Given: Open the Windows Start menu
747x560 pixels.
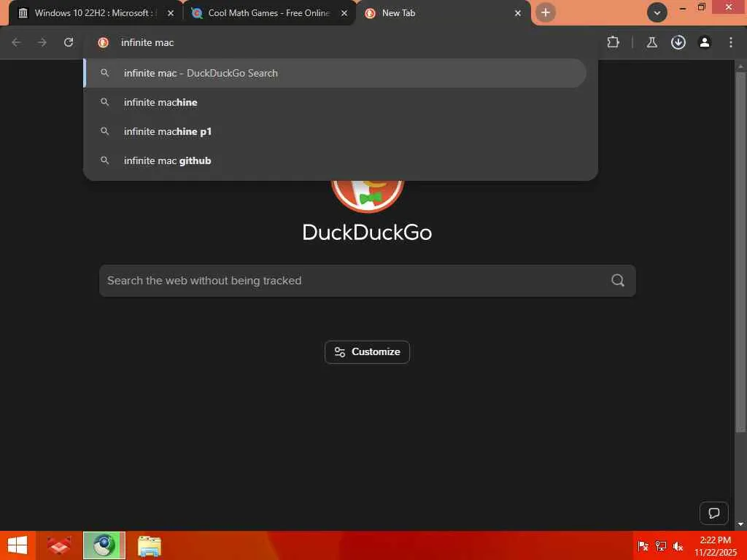Looking at the screenshot, I should click(18, 545).
